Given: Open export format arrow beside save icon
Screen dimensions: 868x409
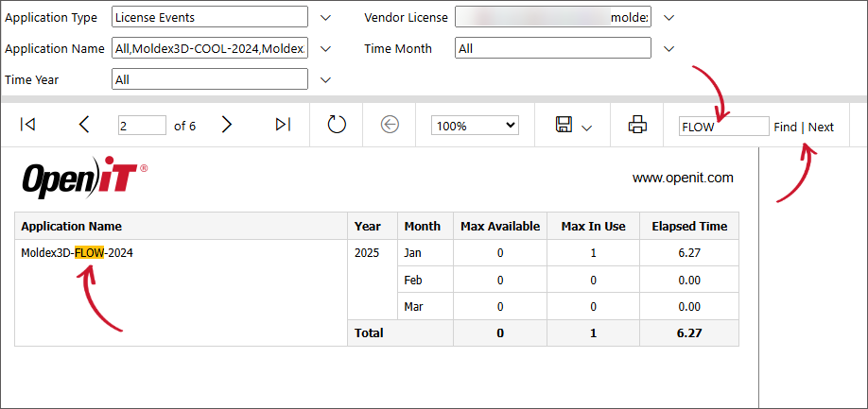Looking at the screenshot, I should pyautogui.click(x=587, y=128).
